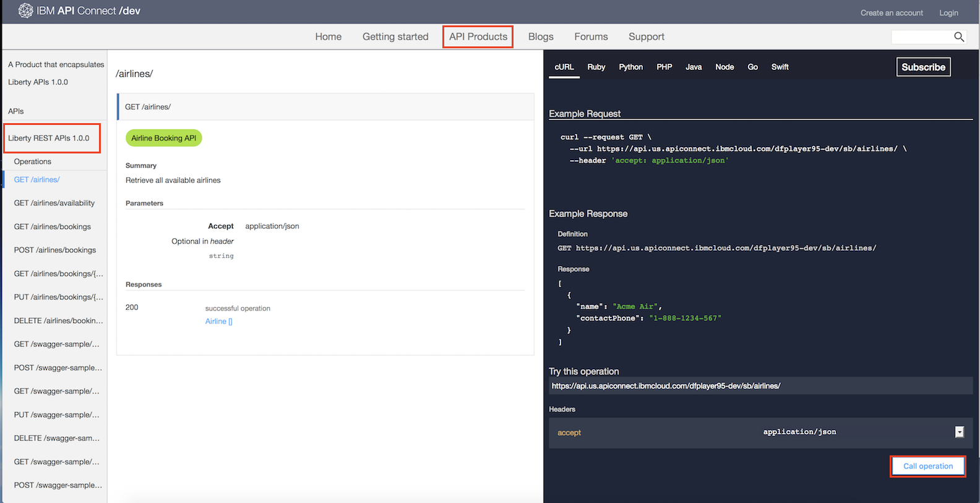Image resolution: width=980 pixels, height=503 pixels.
Task: View the Go code example tab
Action: click(x=752, y=67)
